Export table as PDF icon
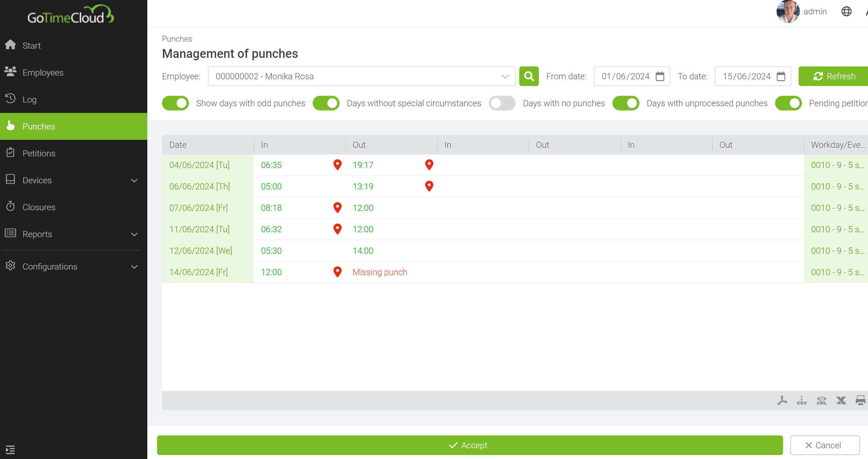 [x=782, y=400]
